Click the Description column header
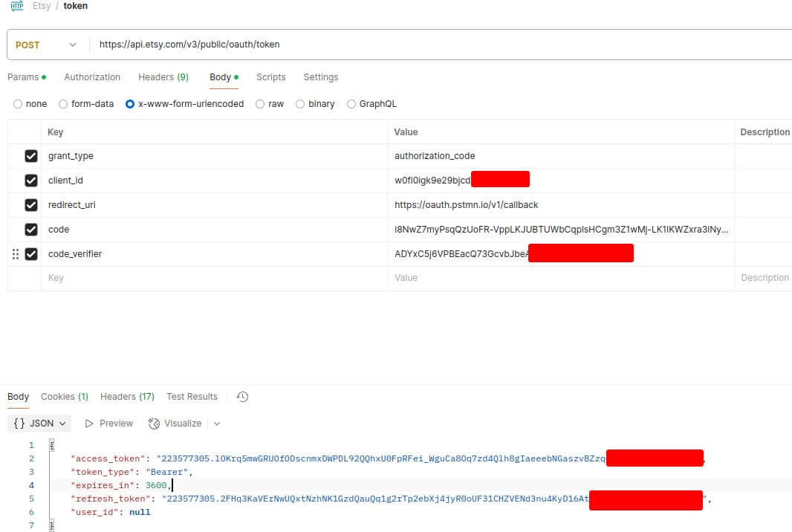 (765, 132)
